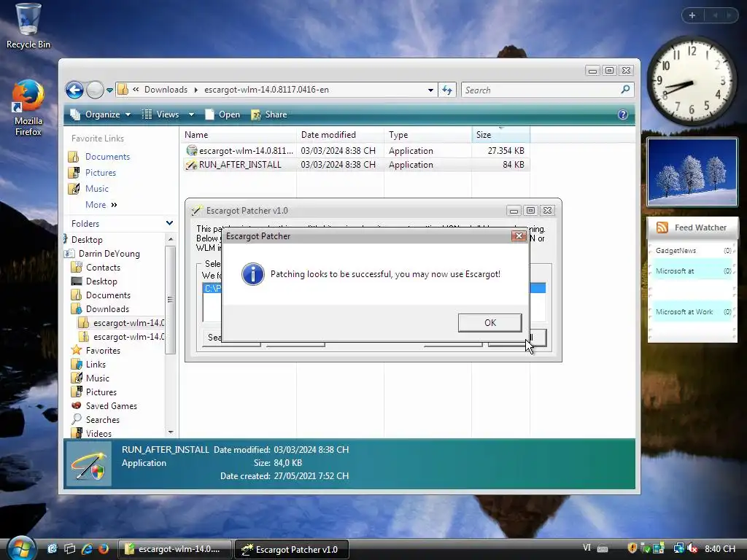Open Microsoft at Work feed entry
The width and height of the screenshot is (747, 560).
click(692, 312)
